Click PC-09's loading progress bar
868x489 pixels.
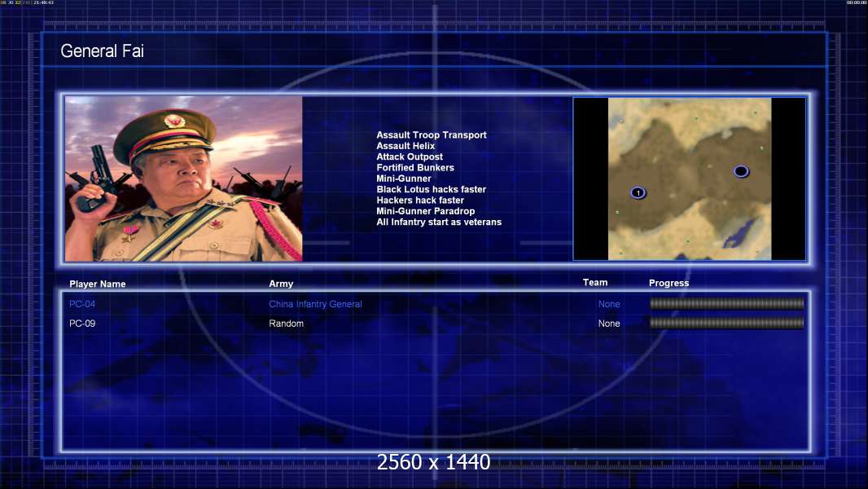[x=727, y=323]
